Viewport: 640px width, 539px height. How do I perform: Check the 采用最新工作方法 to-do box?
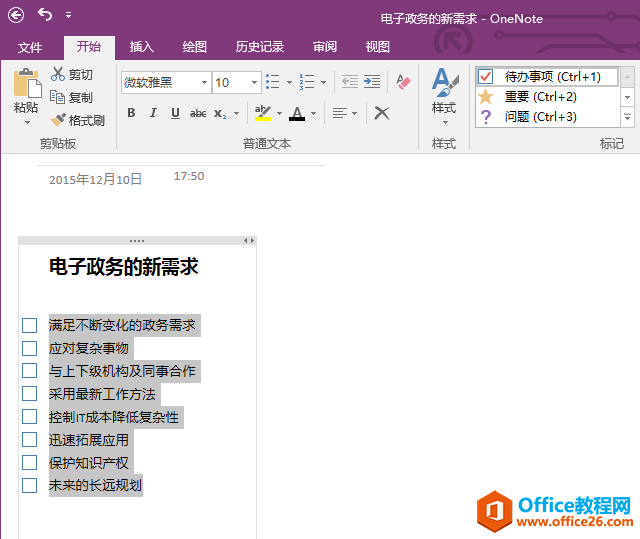pyautogui.click(x=29, y=394)
